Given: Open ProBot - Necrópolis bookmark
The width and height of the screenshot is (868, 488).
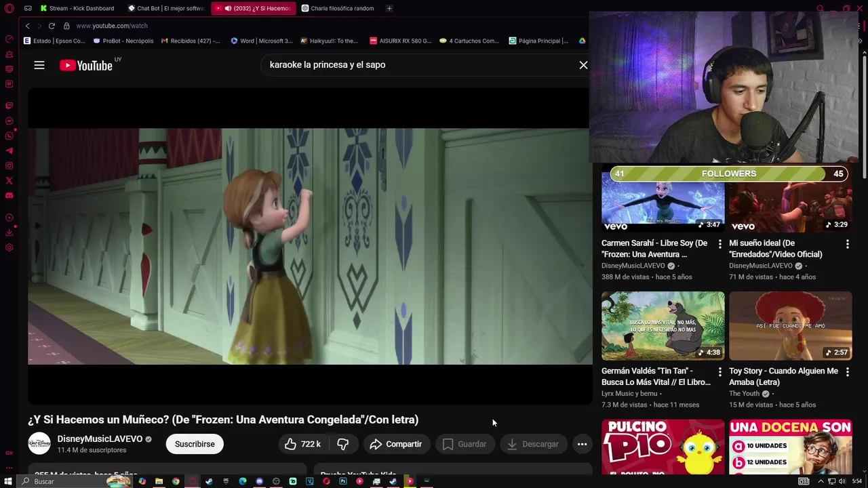Looking at the screenshot, I should point(123,41).
